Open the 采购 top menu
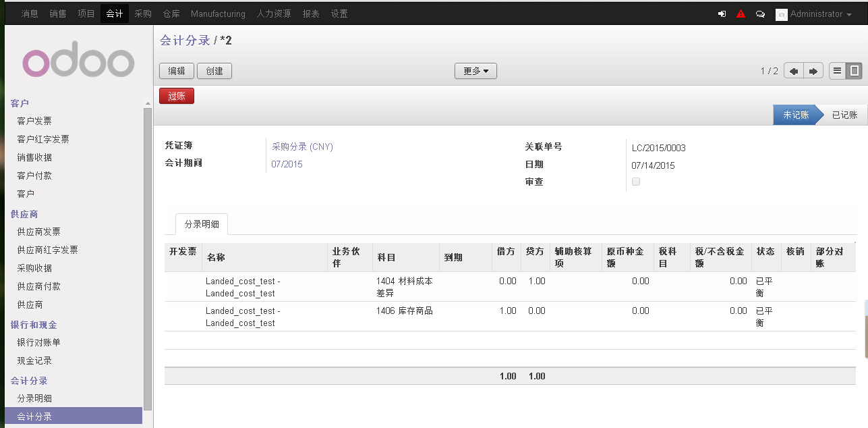 coord(143,14)
